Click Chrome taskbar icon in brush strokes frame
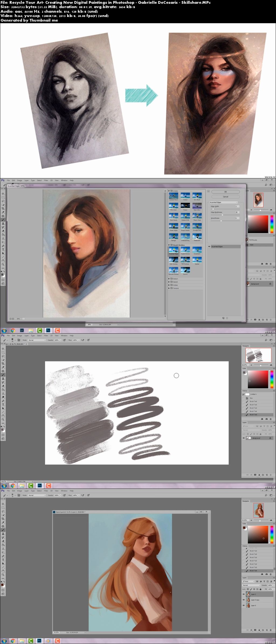276x644 pixels. 13,486
